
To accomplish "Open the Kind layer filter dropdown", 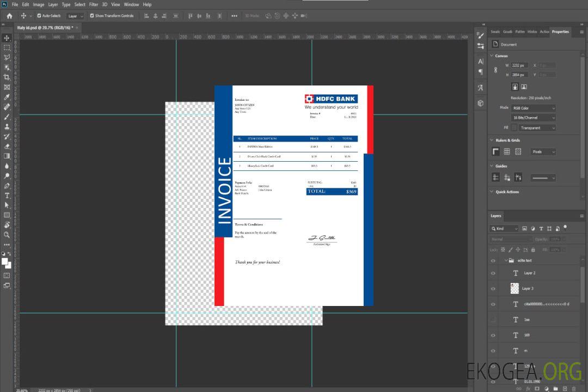I will coord(504,229).
